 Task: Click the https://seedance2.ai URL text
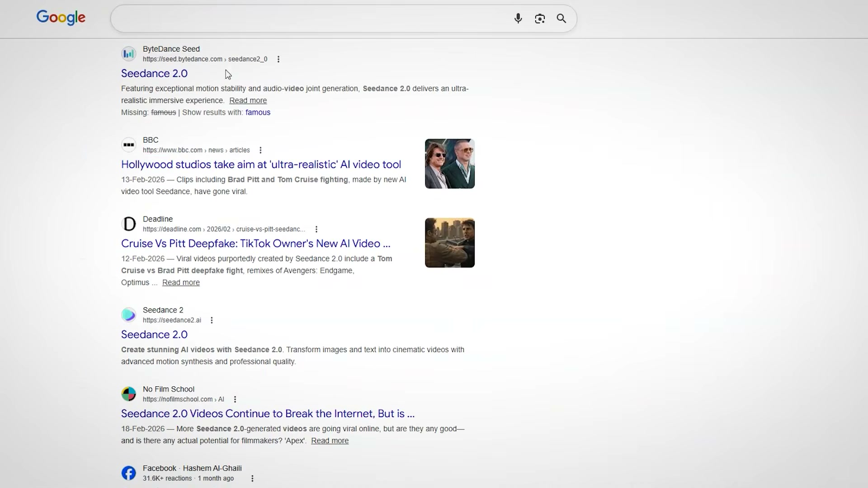172,320
